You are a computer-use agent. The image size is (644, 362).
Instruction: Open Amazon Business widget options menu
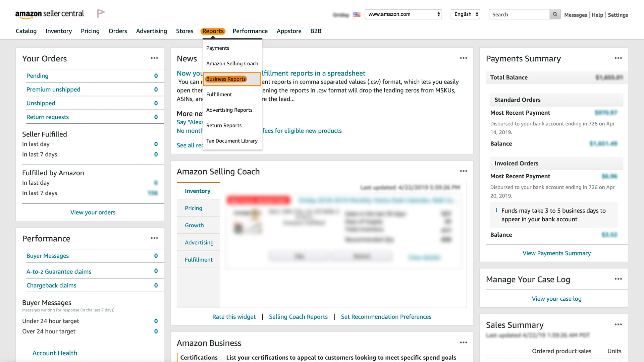point(464,342)
